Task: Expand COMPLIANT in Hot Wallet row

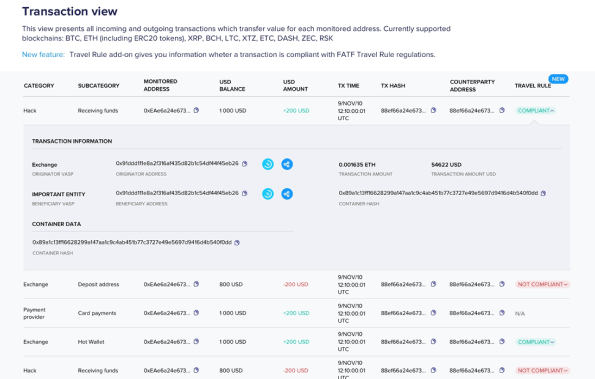Action: pyautogui.click(x=536, y=342)
